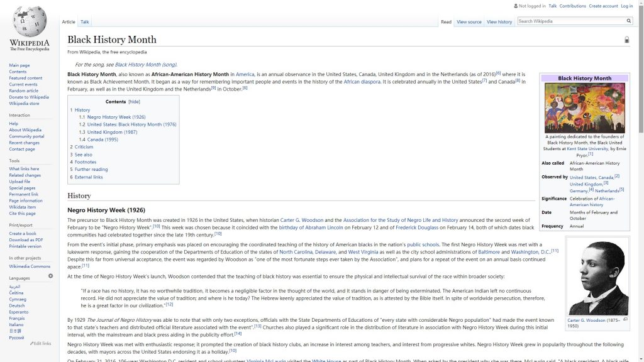Screen dimensions: 644x362
Task: Click the page protection padlock icon
Action: 626,40
